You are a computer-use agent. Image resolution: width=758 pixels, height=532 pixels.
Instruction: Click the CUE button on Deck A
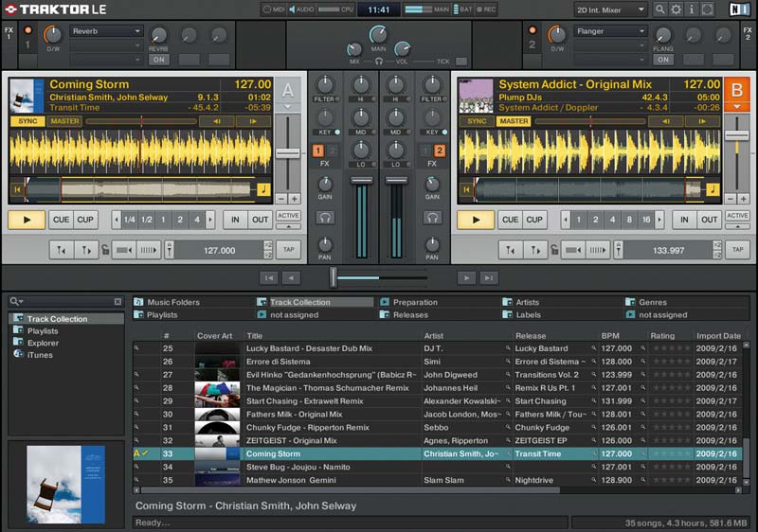coord(61,220)
